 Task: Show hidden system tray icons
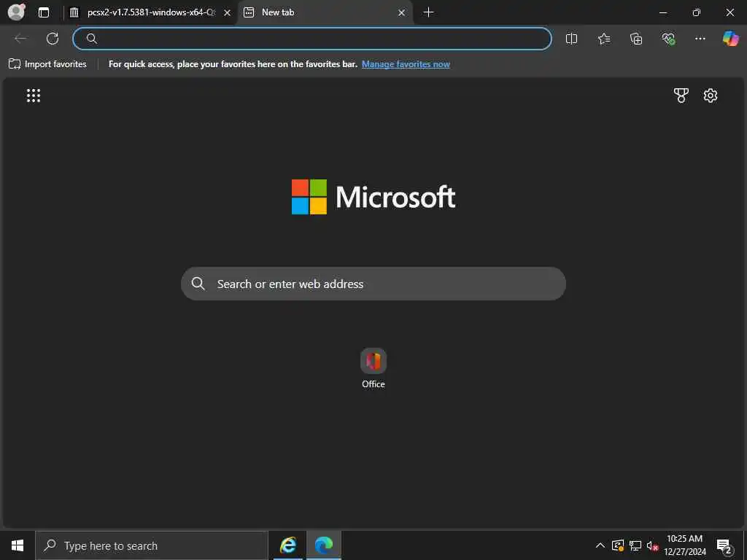[600, 545]
